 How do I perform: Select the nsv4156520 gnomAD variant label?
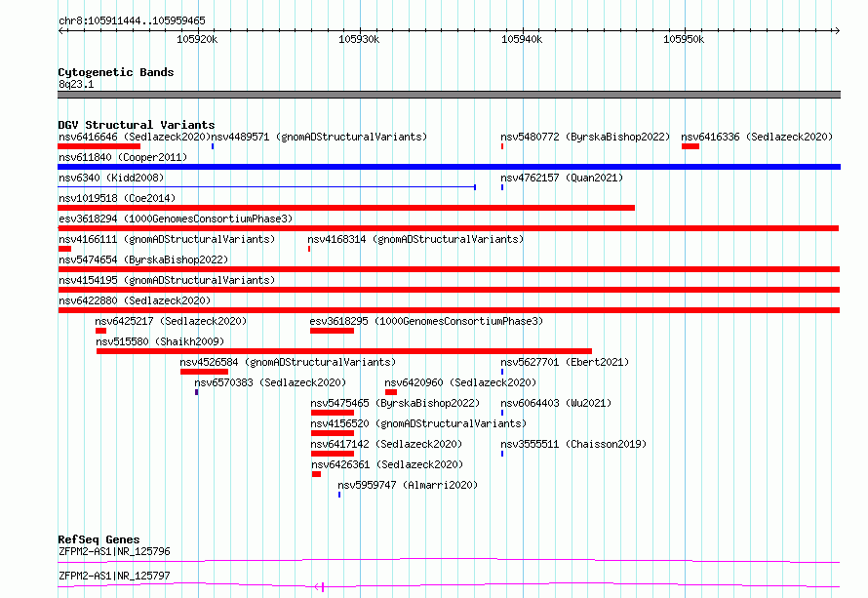[x=418, y=423]
